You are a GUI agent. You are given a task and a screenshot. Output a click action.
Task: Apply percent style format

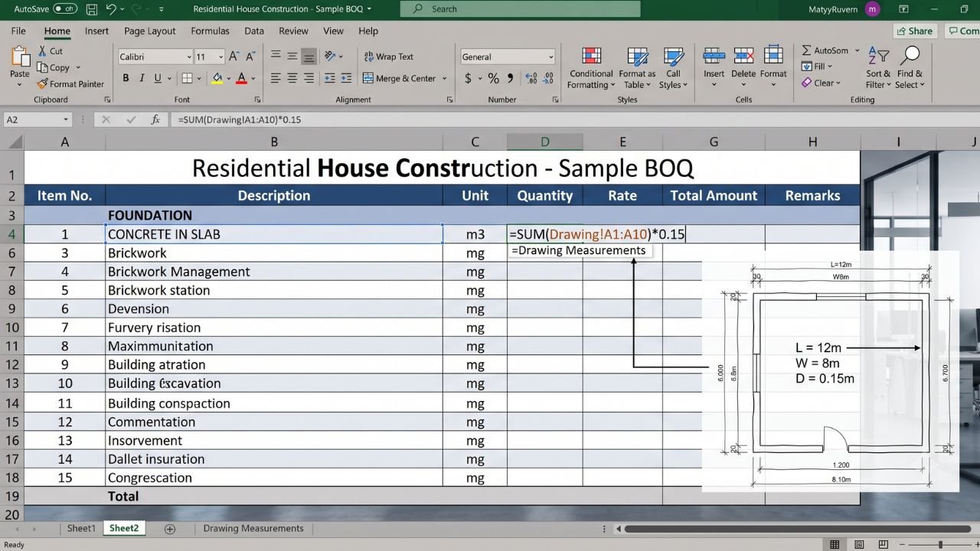point(493,78)
